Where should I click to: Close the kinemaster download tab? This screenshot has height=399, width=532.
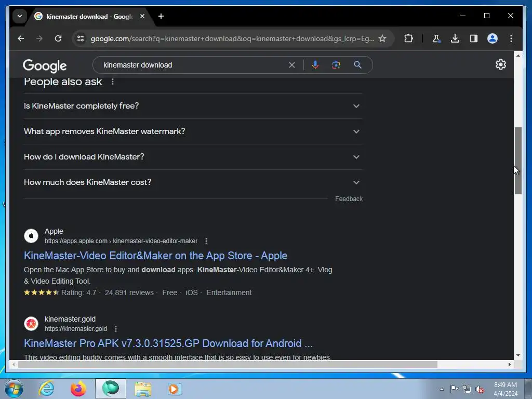tap(142, 16)
